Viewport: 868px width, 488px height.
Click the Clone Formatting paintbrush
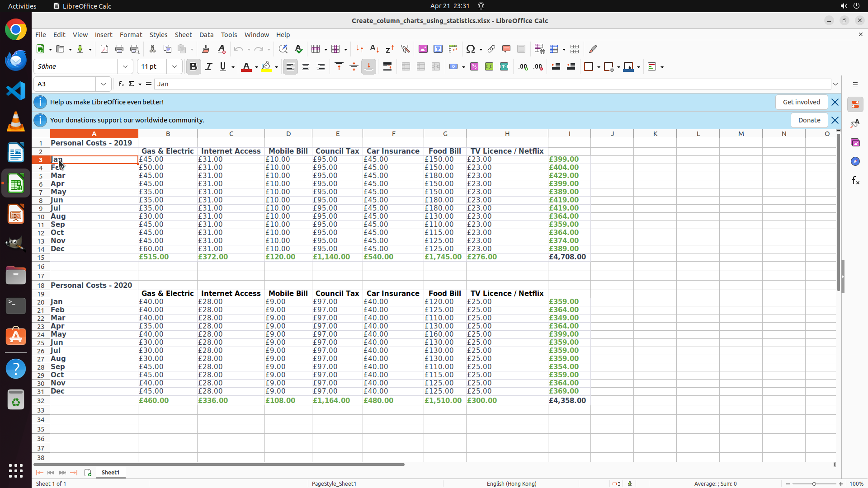pyautogui.click(x=206, y=49)
